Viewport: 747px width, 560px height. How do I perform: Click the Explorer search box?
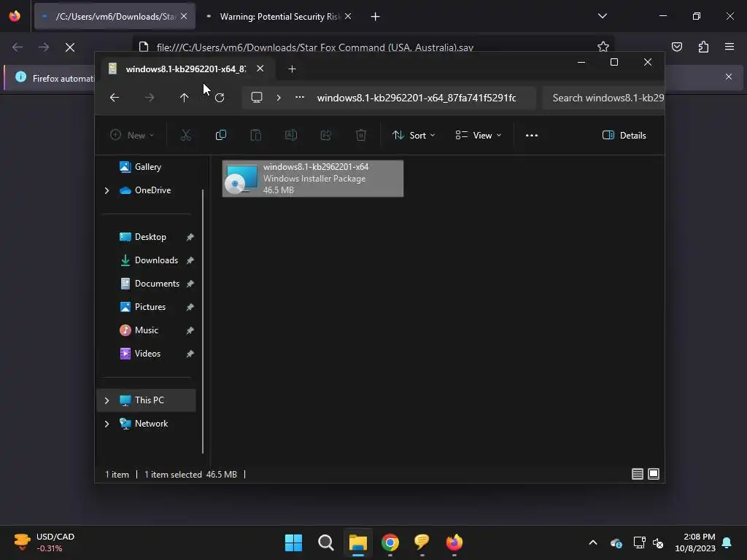(603, 98)
